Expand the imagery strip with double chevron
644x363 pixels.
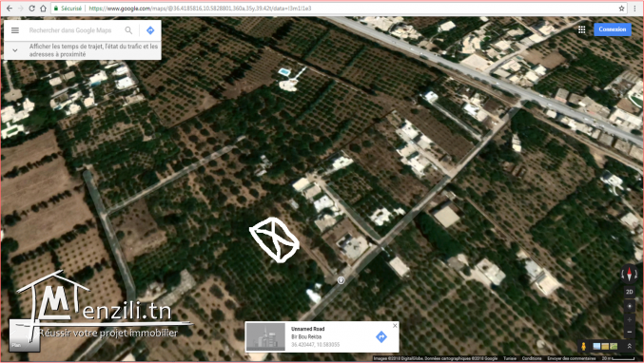point(629,347)
